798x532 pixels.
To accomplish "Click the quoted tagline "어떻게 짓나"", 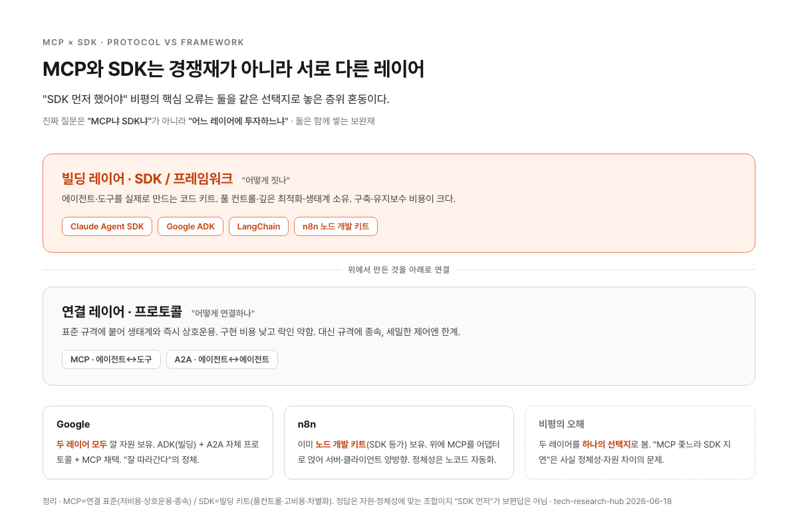I will 266,180.
